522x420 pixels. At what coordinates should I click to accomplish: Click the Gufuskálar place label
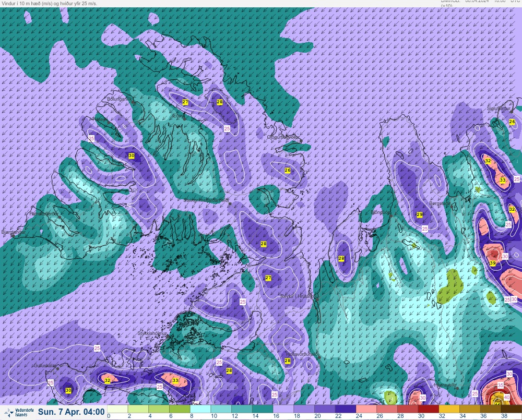(45, 365)
